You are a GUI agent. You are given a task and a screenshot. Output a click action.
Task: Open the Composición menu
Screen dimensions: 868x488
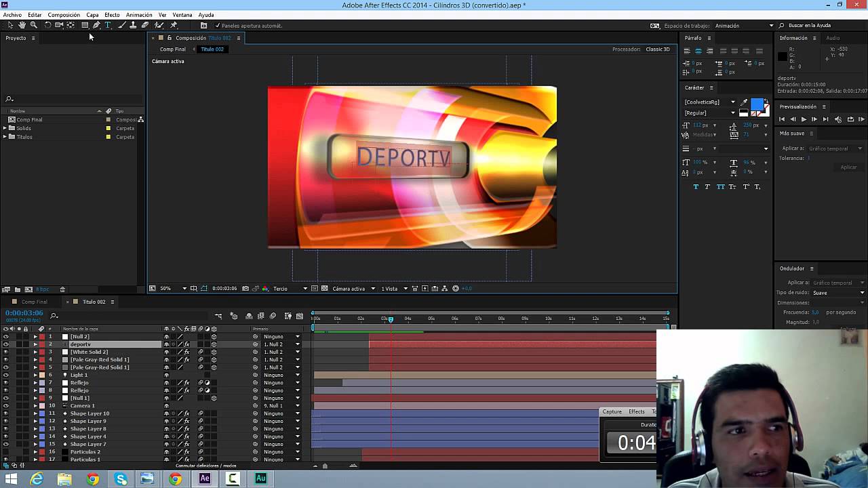coord(64,15)
